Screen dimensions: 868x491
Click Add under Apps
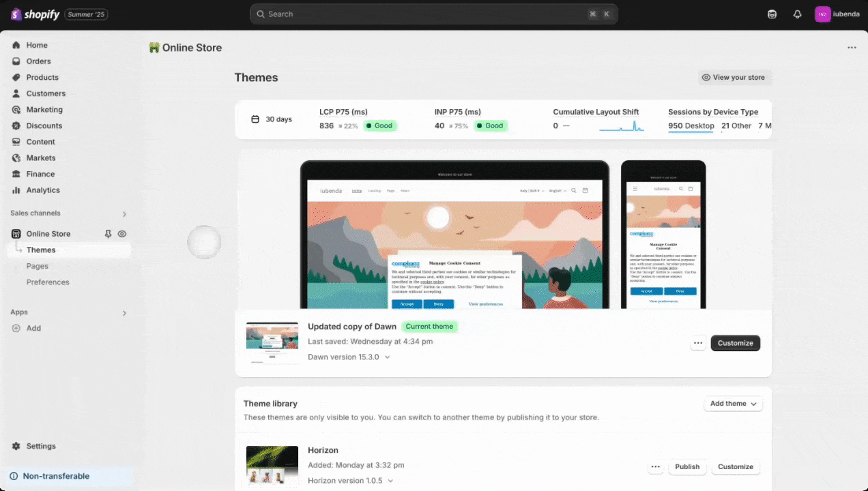pos(33,328)
